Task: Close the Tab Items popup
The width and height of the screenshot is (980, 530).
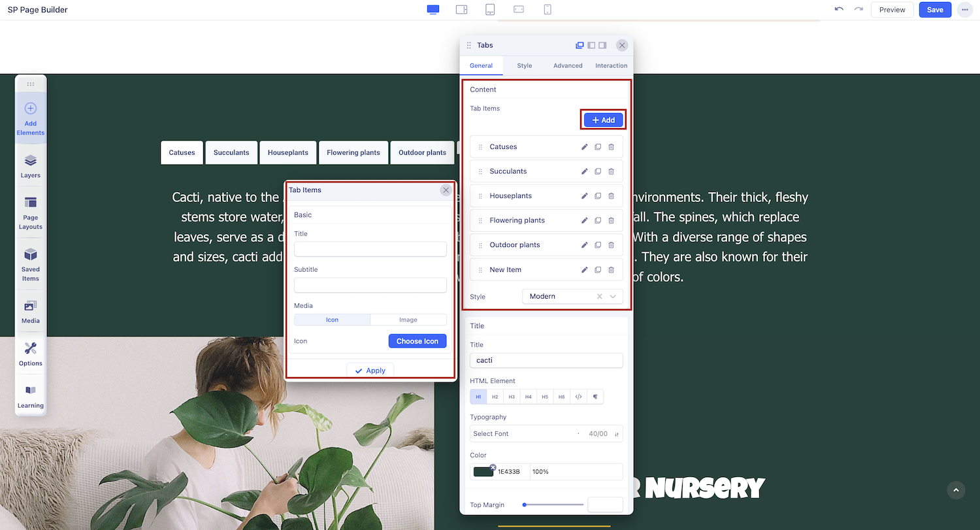Action: [446, 190]
